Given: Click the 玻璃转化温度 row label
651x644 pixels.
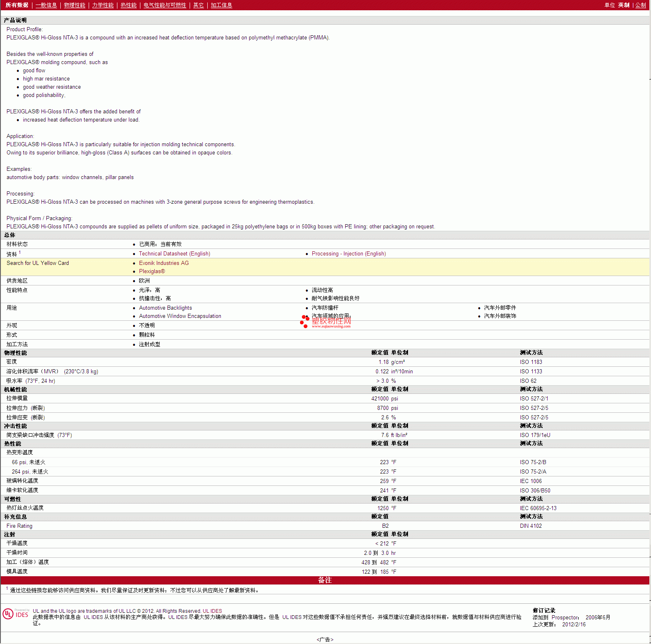Looking at the screenshot, I should tap(22, 481).
